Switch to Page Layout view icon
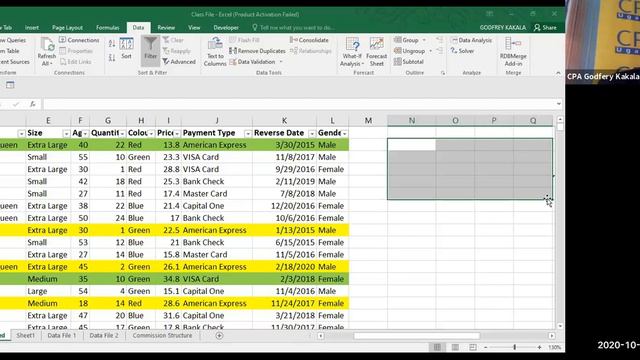Screen dimensions: 640x360 tap(455, 347)
